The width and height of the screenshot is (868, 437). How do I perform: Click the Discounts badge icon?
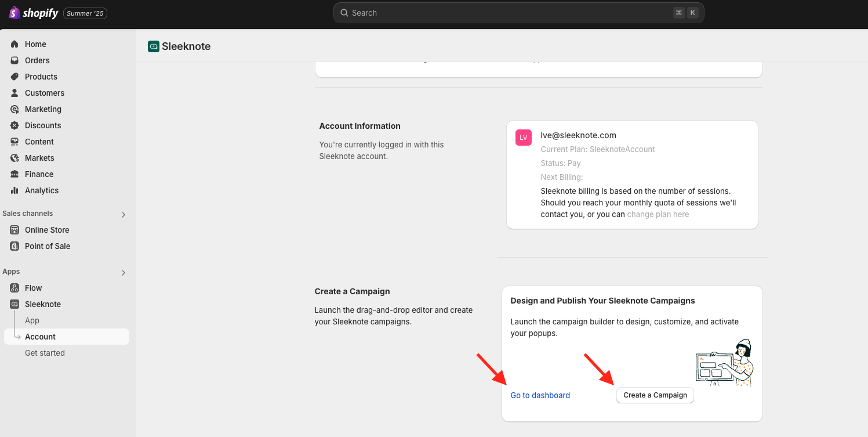(x=14, y=125)
